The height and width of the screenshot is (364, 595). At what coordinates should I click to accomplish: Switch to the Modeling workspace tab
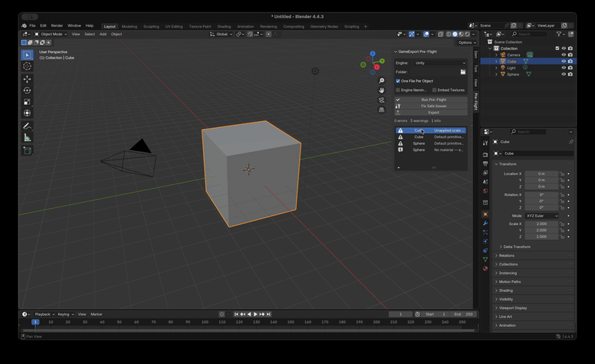coord(129,27)
